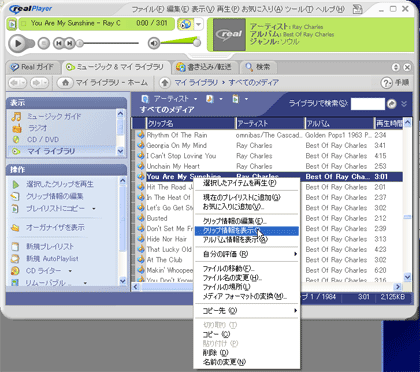
Task: Click the navigate back arrow button
Action: point(17,83)
